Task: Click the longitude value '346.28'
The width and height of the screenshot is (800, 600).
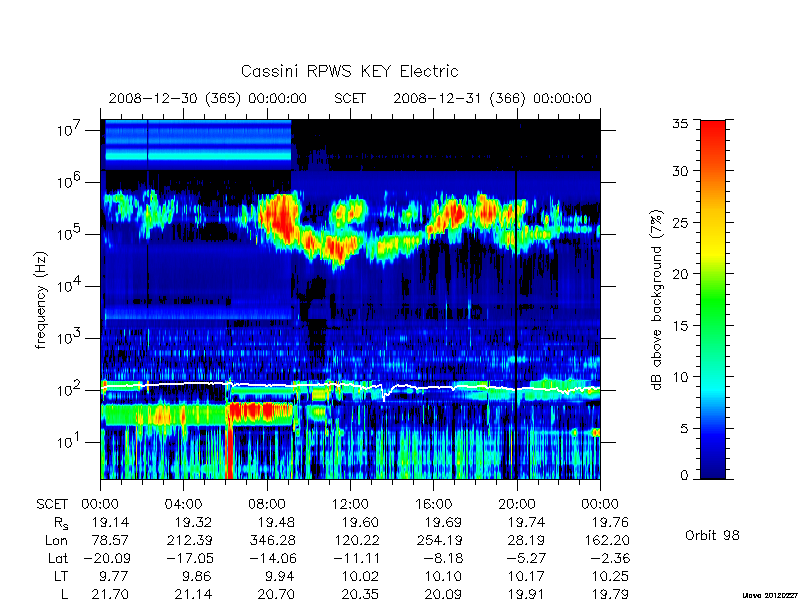Action: click(x=272, y=540)
